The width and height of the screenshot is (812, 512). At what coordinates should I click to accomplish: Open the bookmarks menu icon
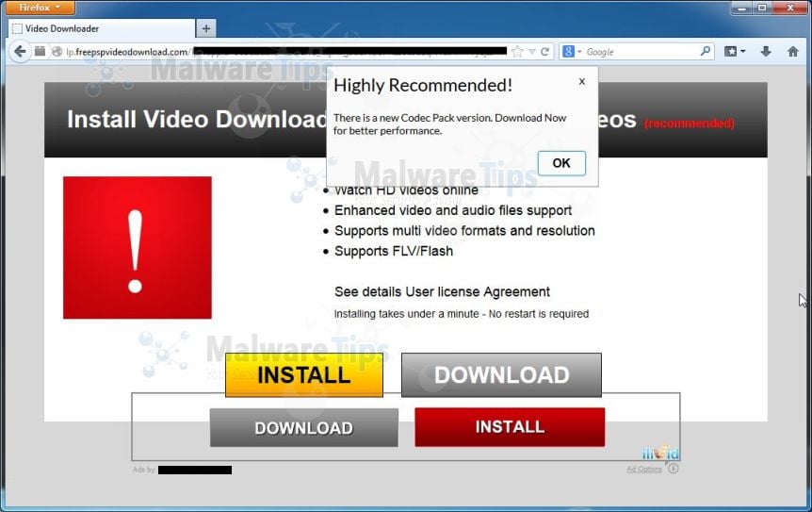735,51
